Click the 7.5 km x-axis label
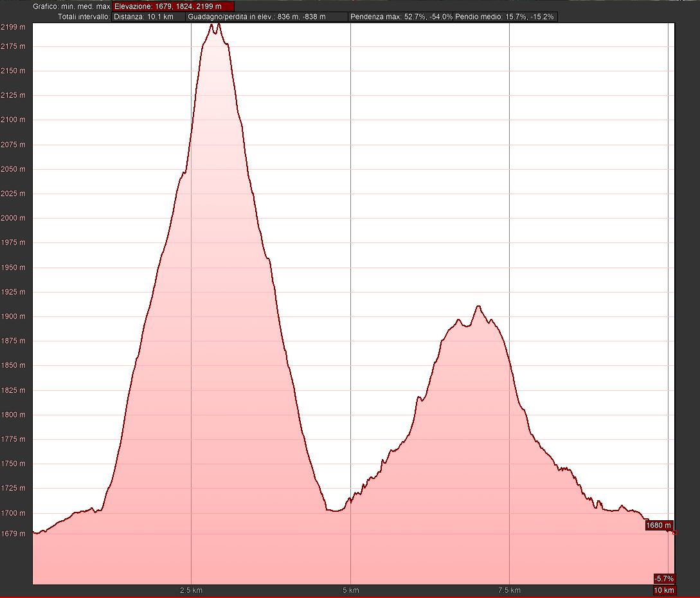The image size is (700, 598). pyautogui.click(x=509, y=590)
